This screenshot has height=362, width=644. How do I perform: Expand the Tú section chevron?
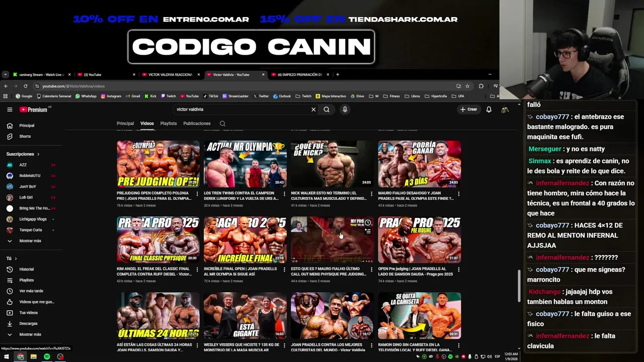coord(16,258)
